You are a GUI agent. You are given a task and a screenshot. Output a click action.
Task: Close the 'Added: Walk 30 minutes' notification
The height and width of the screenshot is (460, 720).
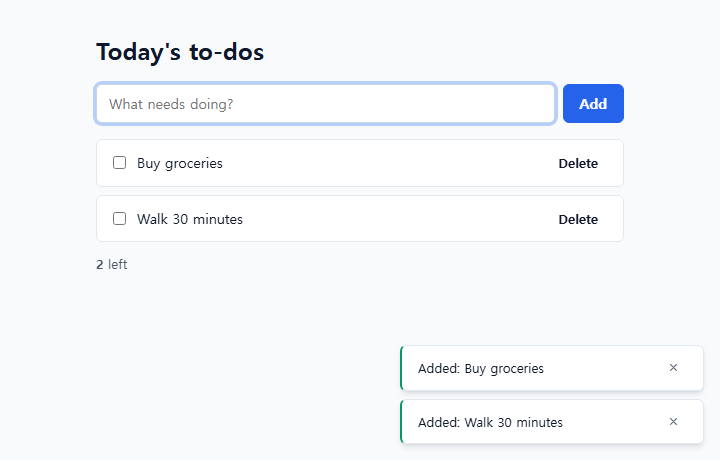(673, 422)
